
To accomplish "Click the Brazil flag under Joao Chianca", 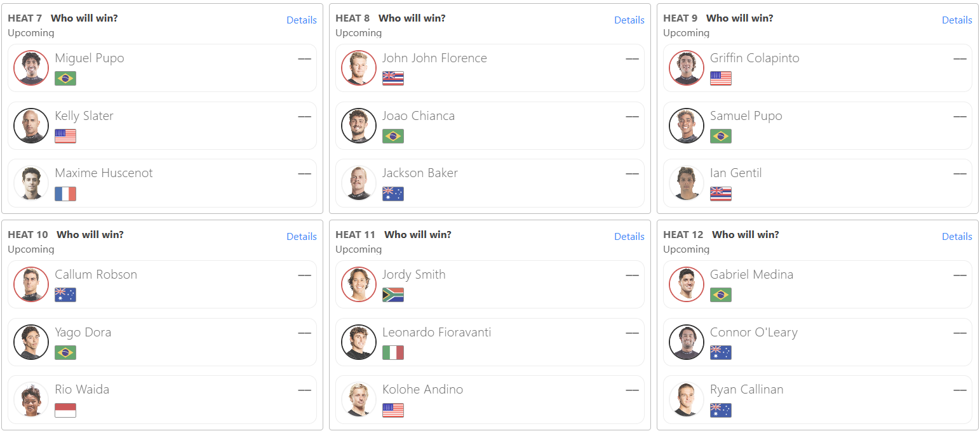I will 393,136.
